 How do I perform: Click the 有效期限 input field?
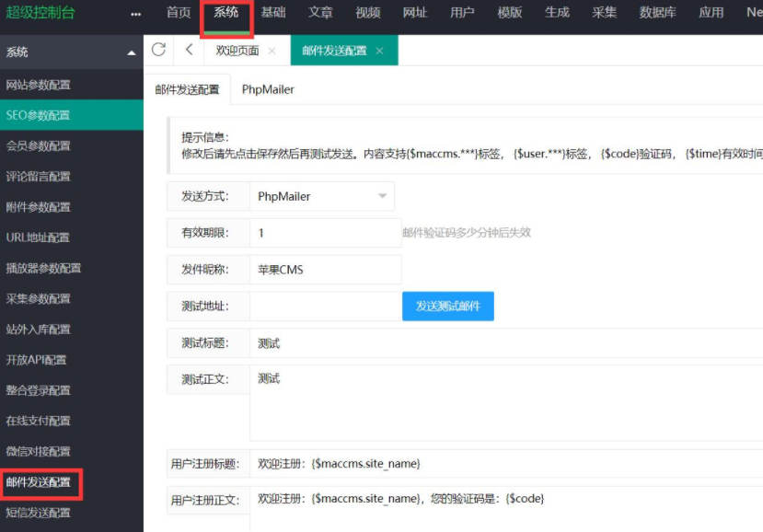[x=322, y=232]
